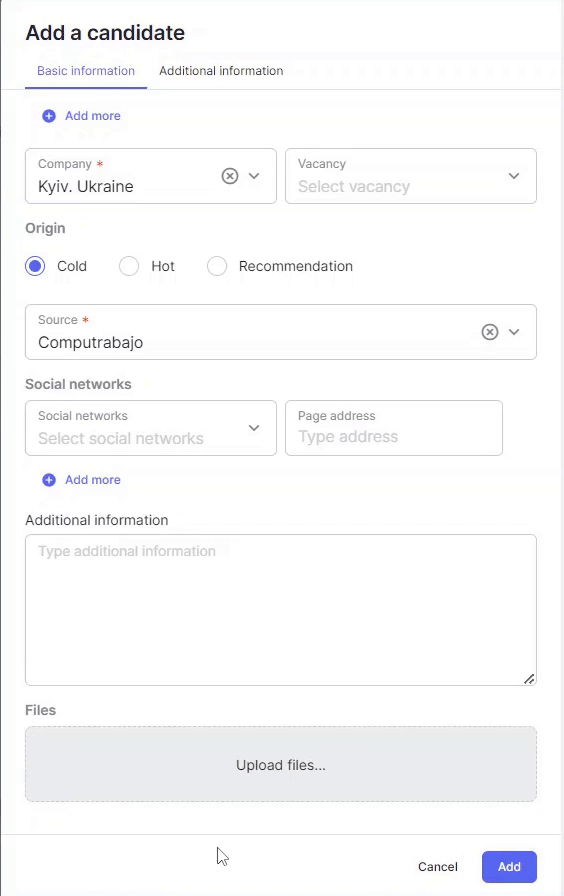The height and width of the screenshot is (896, 564).
Task: Expand the Company dropdown arrow
Action: click(x=254, y=176)
